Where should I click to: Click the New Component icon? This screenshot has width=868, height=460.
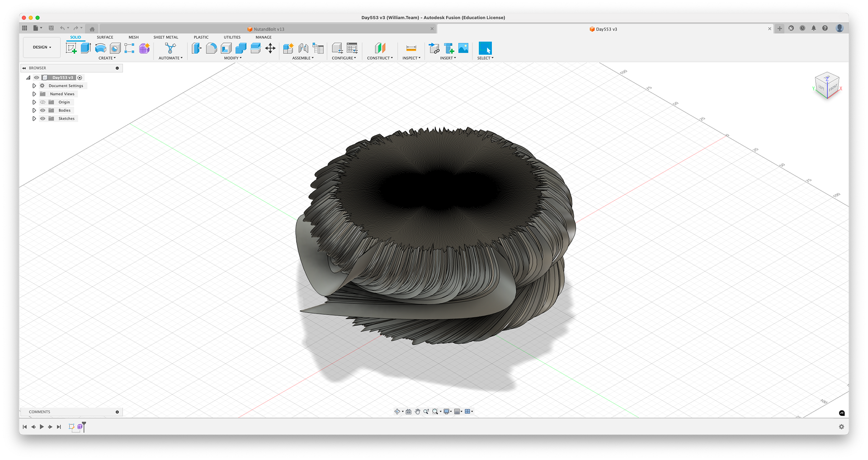(x=288, y=48)
